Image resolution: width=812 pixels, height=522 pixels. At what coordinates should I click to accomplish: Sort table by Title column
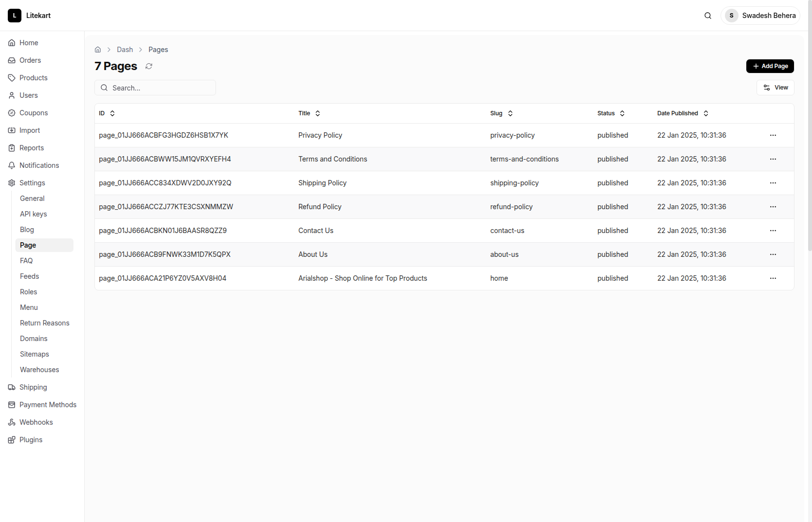[x=309, y=113]
